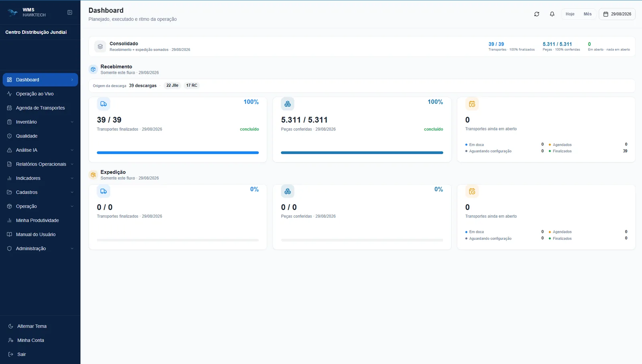Screen dimensions: 642x364
Task: Switch period to Mês
Action: [x=587, y=14]
